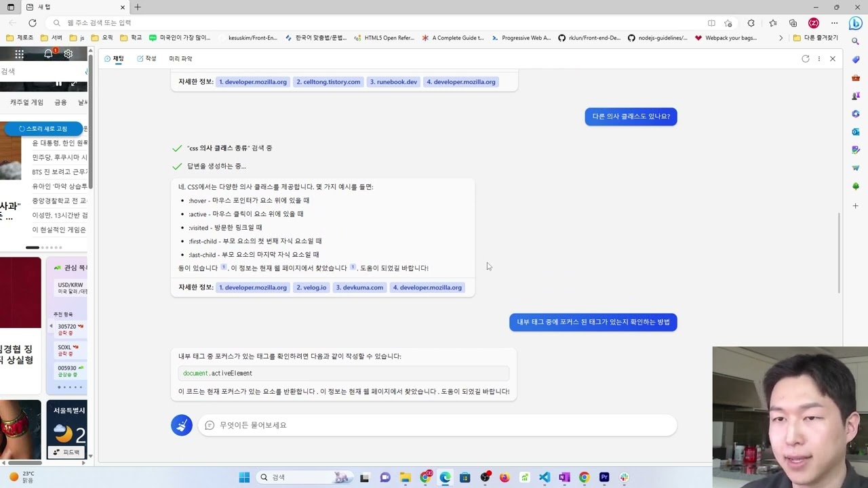Select the document.activeElement code text
This screenshot has width=868, height=488.
[218, 373]
